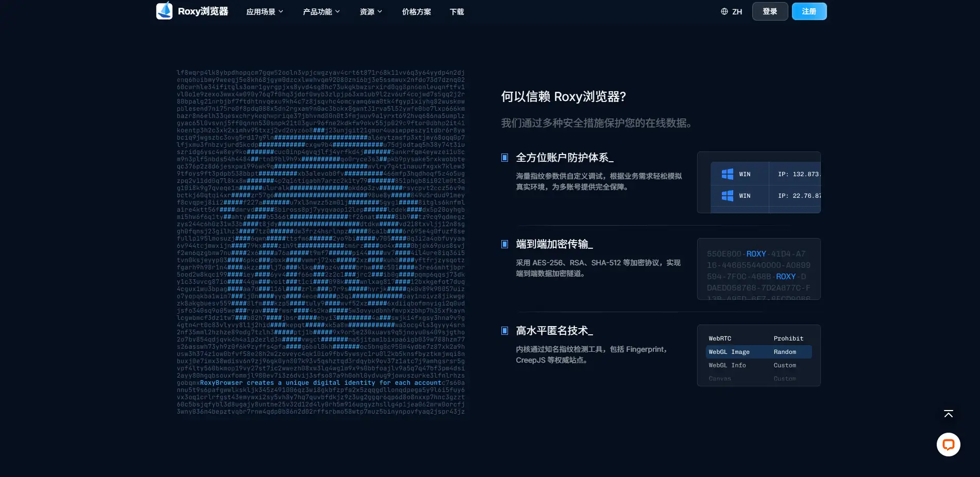Expand the 产品功能 menu
This screenshot has width=980, height=477.
pos(322,11)
